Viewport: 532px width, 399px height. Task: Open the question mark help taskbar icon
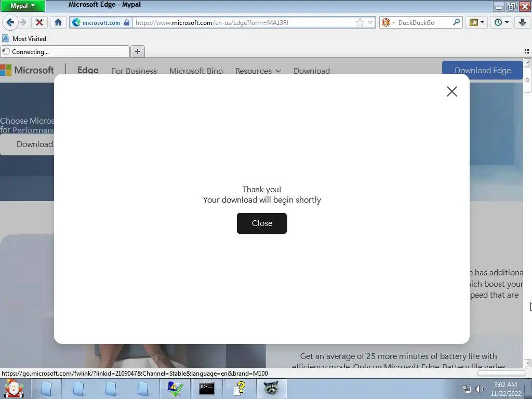(239, 389)
